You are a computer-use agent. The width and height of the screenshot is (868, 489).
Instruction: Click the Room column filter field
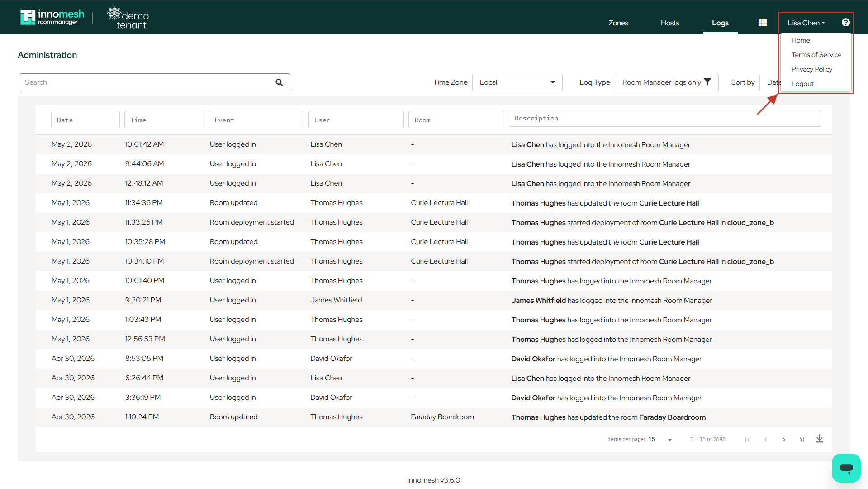(456, 120)
